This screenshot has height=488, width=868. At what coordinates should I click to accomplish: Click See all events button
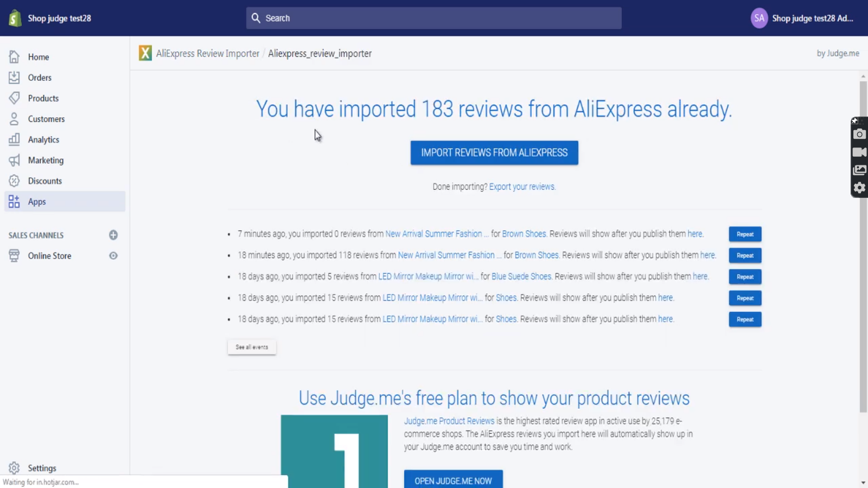click(252, 347)
